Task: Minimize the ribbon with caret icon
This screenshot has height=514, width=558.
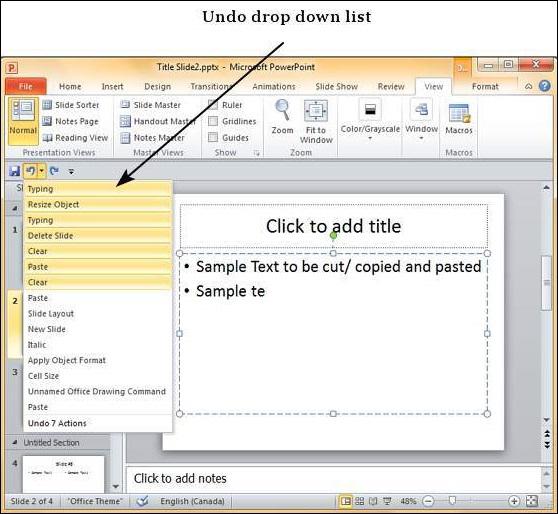Action: click(529, 86)
